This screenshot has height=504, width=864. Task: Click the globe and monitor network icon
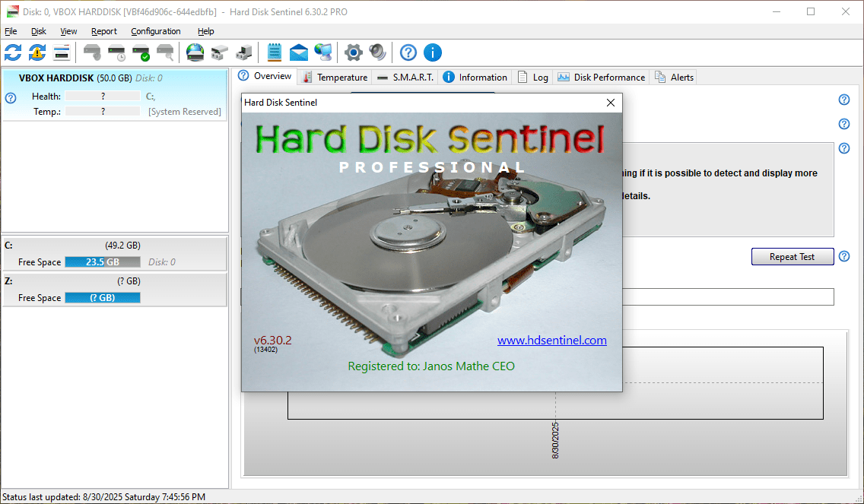[x=323, y=52]
